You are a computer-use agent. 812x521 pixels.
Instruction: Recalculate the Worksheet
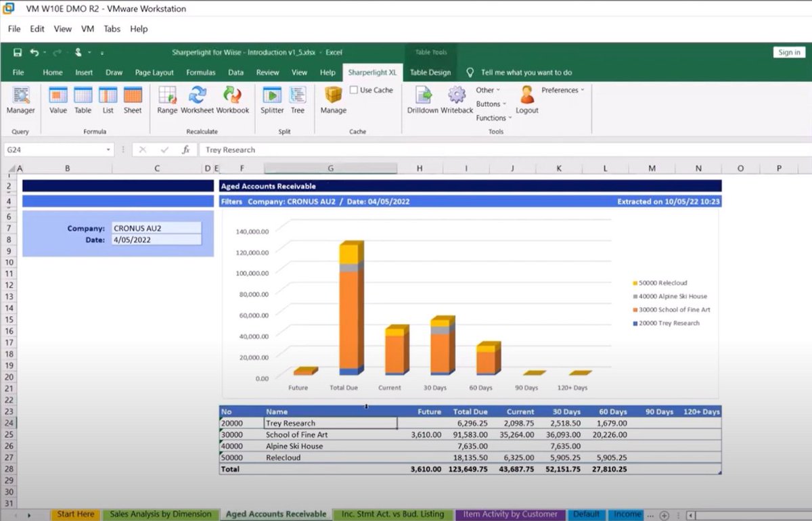coord(197,100)
